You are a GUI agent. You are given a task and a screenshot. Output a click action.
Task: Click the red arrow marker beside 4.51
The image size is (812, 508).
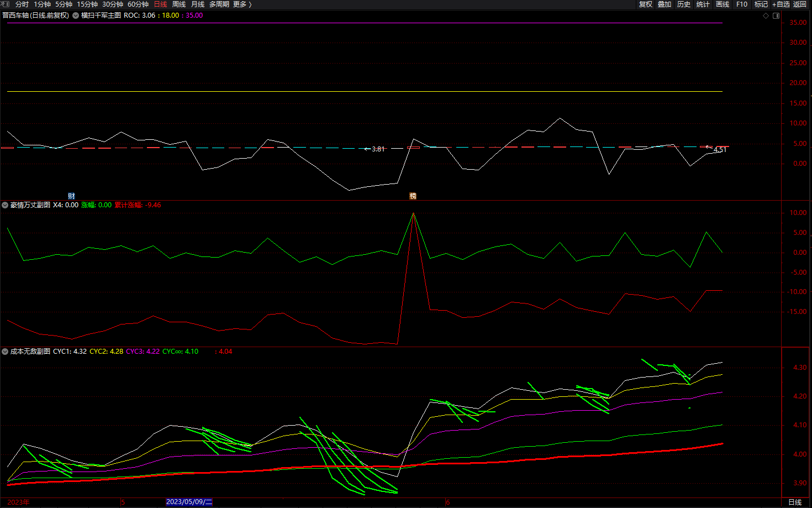[x=708, y=147]
